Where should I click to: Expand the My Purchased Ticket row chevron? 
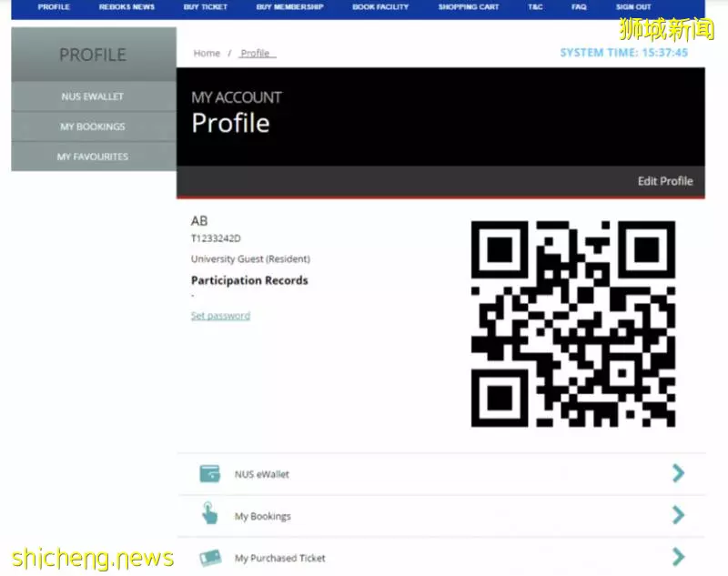678,557
